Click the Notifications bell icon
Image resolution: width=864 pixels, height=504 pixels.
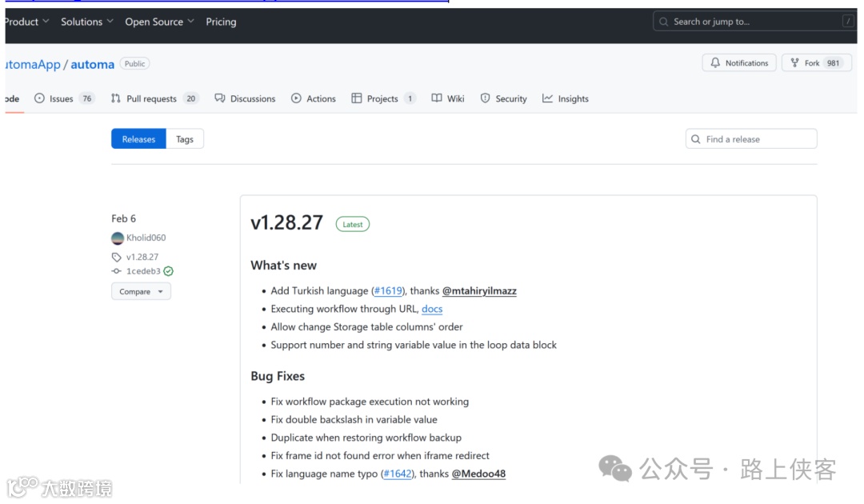[x=715, y=62]
